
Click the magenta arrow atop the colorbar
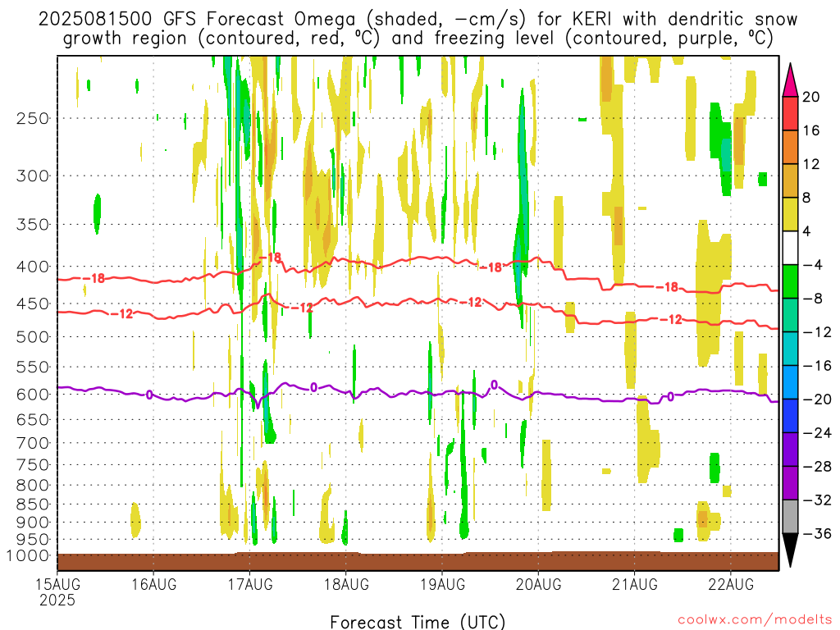[790, 80]
